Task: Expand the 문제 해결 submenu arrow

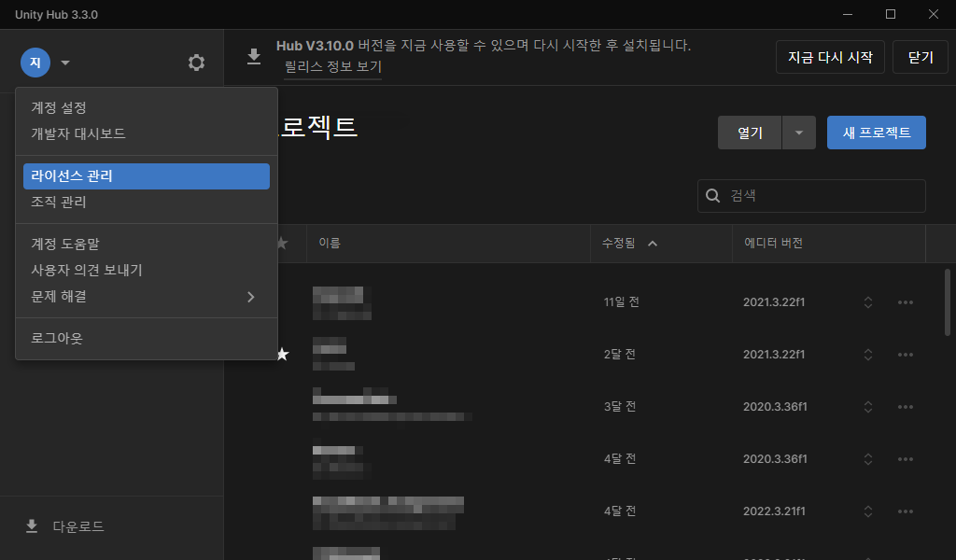Action: pyautogui.click(x=250, y=297)
